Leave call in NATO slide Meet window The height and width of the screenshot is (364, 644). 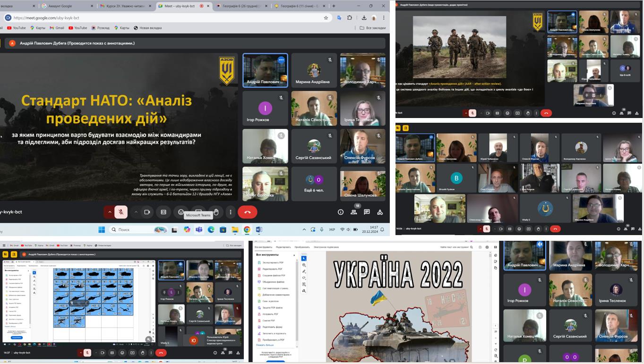click(x=247, y=212)
